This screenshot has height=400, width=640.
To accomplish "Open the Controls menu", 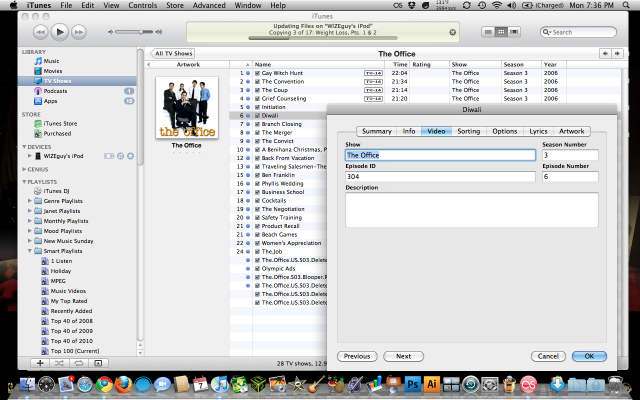I will coord(142,5).
